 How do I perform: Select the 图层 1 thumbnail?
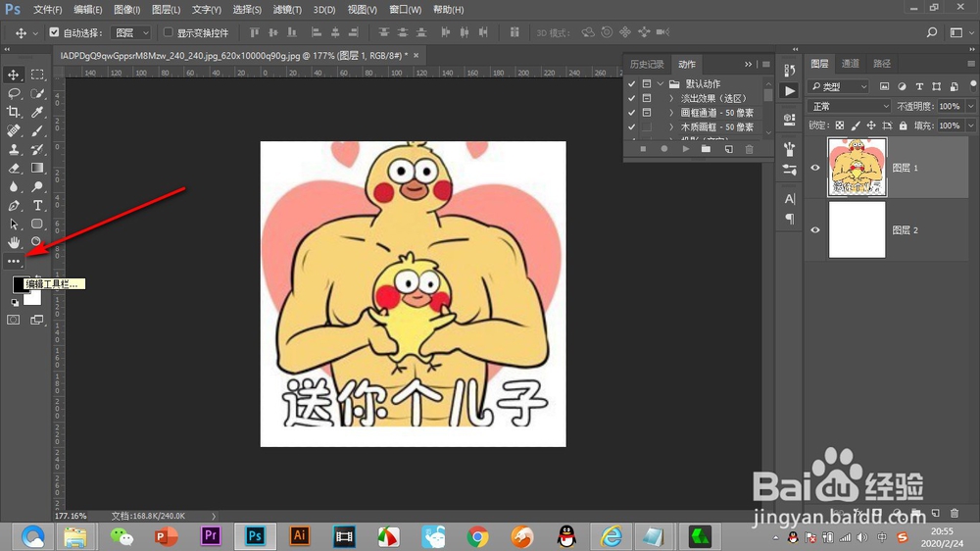857,167
